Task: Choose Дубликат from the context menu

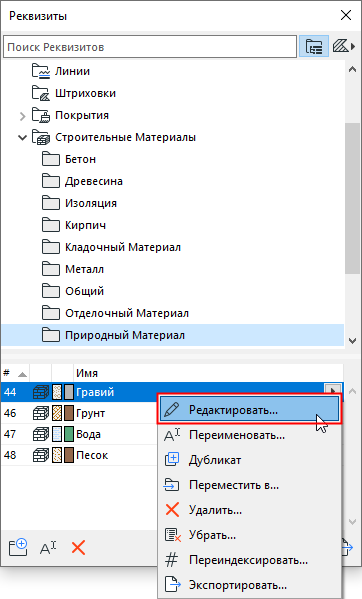Action: [x=249, y=460]
